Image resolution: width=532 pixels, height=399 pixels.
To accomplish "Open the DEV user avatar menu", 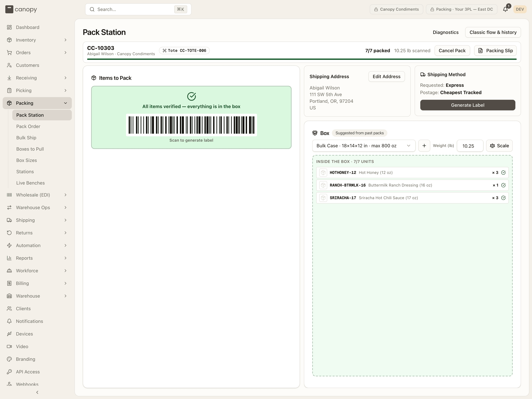I will coord(520,9).
